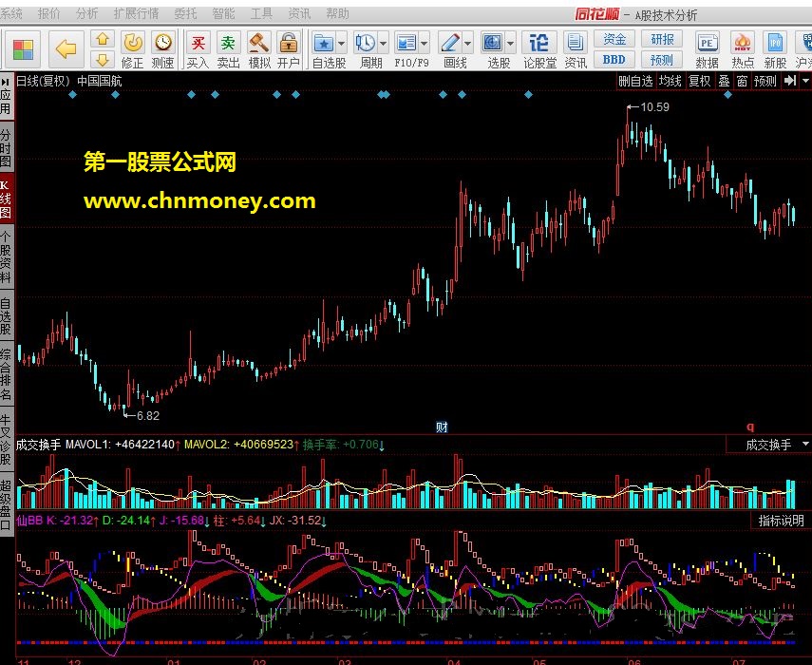Viewport: 812px width, 665px height.
Task: Click the yellow back arrow icon
Action: [x=66, y=49]
